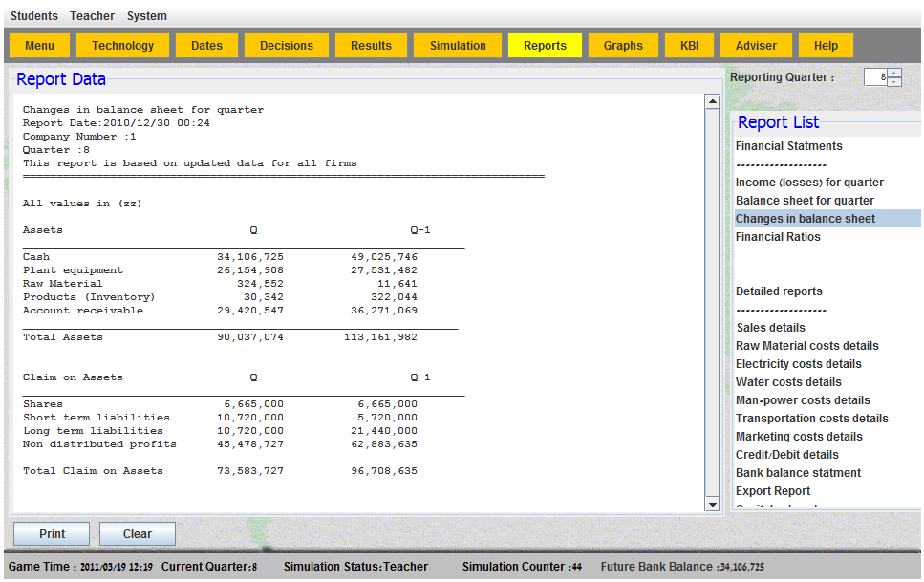The height and width of the screenshot is (582, 924).
Task: Open Bank balance statment report
Action: coord(798,473)
